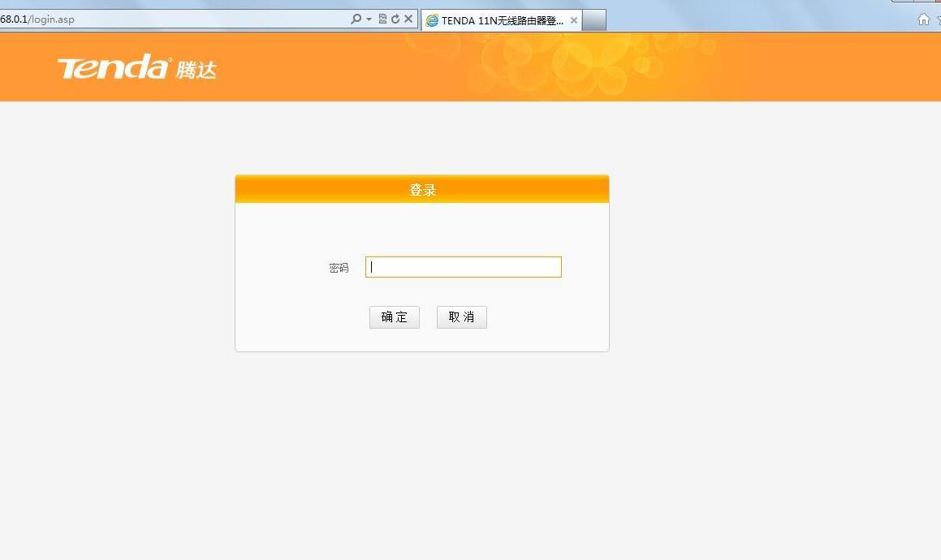Click the Stop loading icon
Viewport: 941px width, 560px height.
pos(408,19)
